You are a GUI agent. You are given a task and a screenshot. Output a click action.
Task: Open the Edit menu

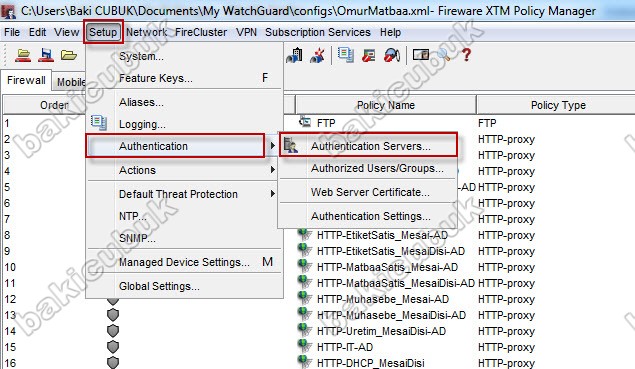point(37,32)
